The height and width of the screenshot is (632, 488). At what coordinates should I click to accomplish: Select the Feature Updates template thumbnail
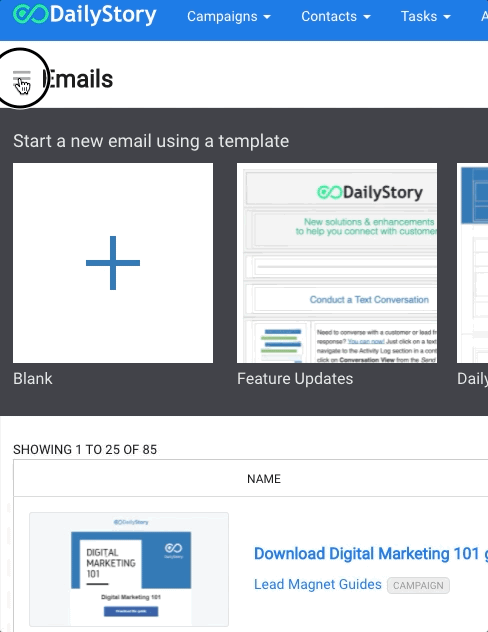tap(337, 263)
